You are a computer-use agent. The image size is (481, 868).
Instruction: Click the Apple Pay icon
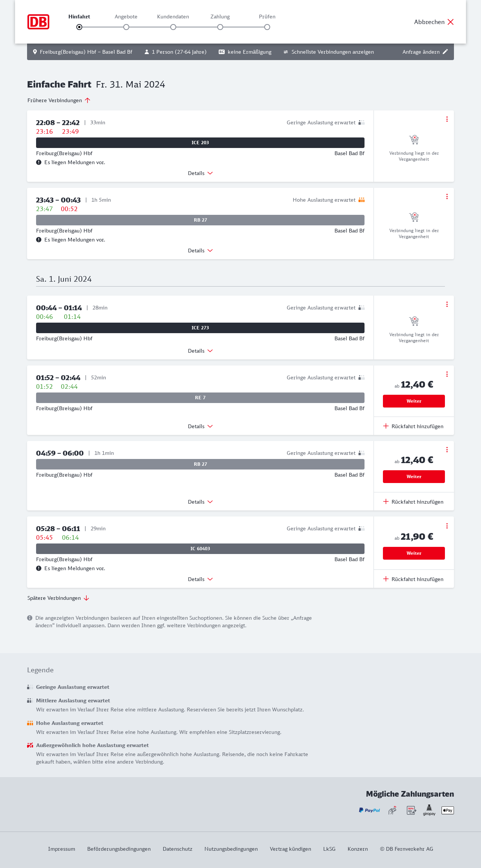(448, 810)
